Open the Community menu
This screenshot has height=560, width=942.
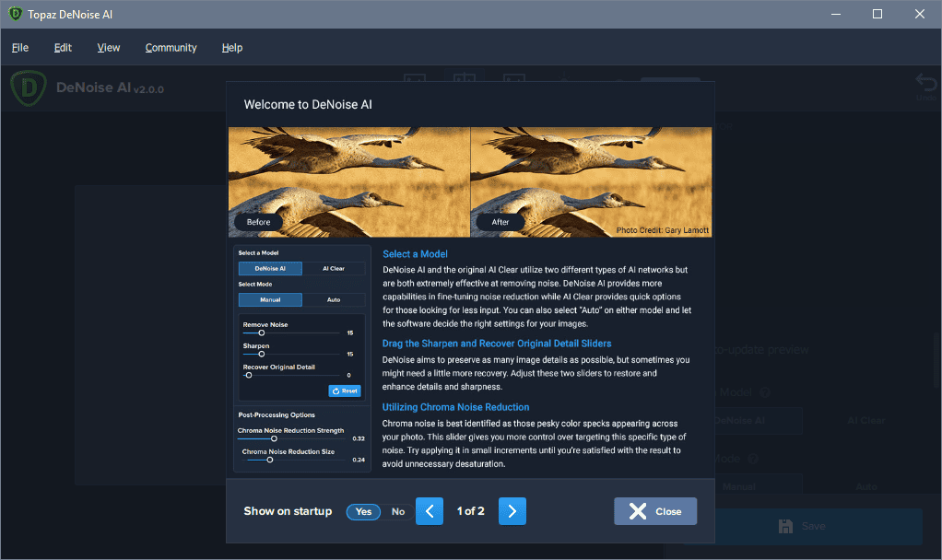pyautogui.click(x=171, y=47)
